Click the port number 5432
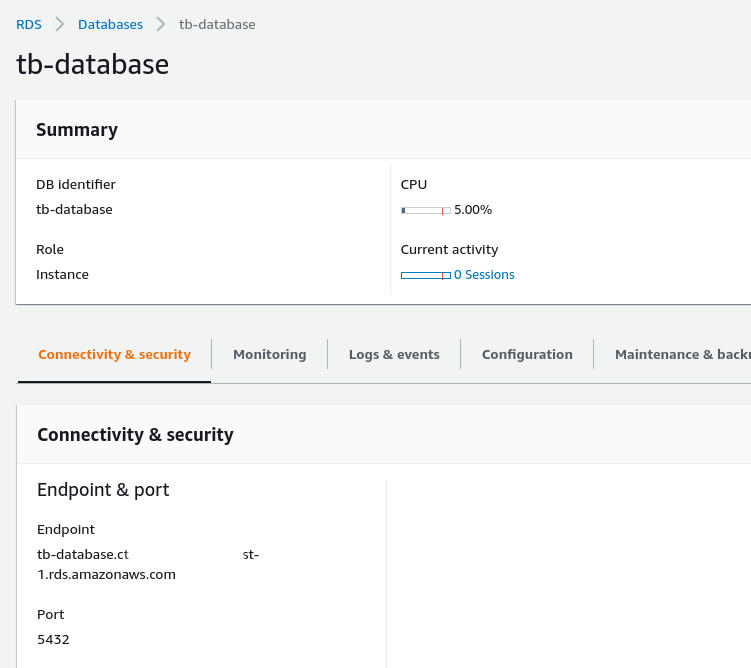 click(53, 640)
